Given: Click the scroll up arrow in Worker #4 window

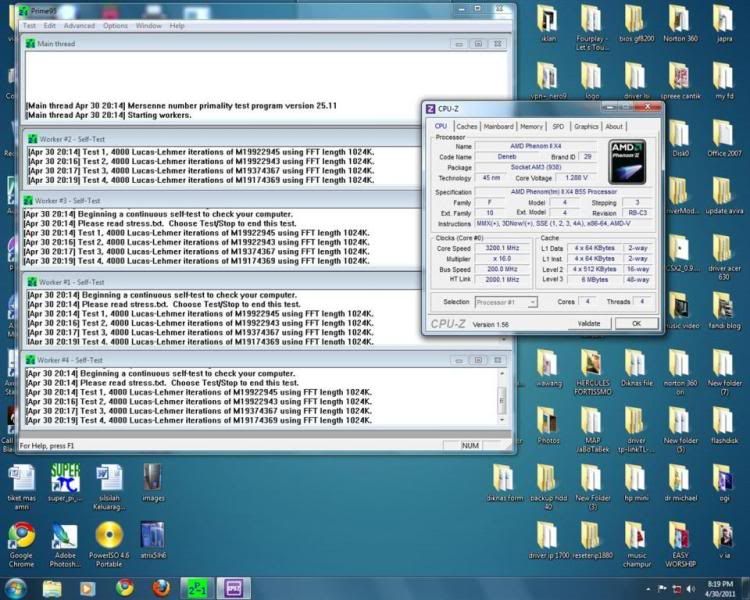Looking at the screenshot, I should [x=502, y=374].
